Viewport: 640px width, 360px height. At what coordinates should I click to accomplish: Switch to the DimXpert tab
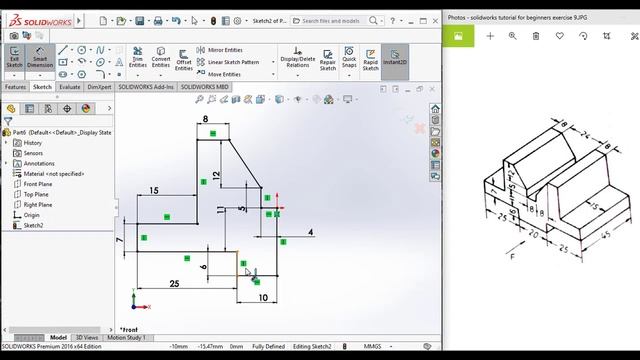[99, 87]
